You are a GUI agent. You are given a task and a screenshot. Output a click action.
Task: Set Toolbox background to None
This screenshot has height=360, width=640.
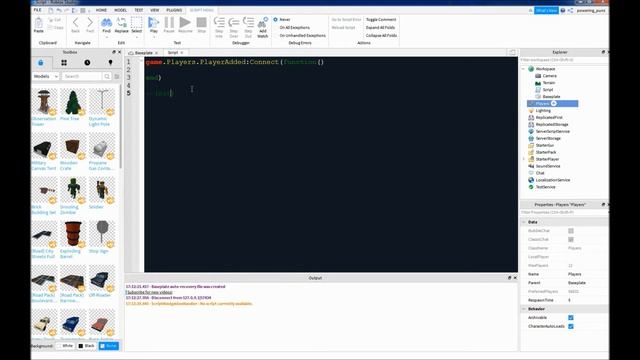(109, 346)
